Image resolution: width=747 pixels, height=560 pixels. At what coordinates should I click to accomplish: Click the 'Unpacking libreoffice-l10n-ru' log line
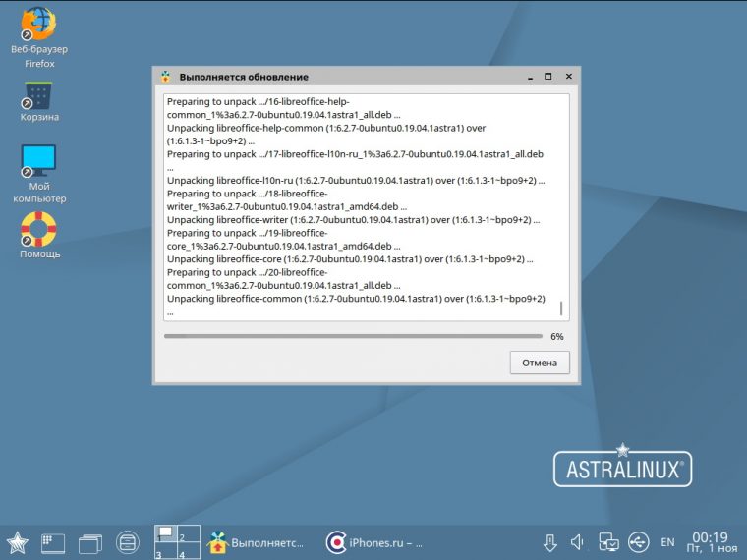pos(356,181)
